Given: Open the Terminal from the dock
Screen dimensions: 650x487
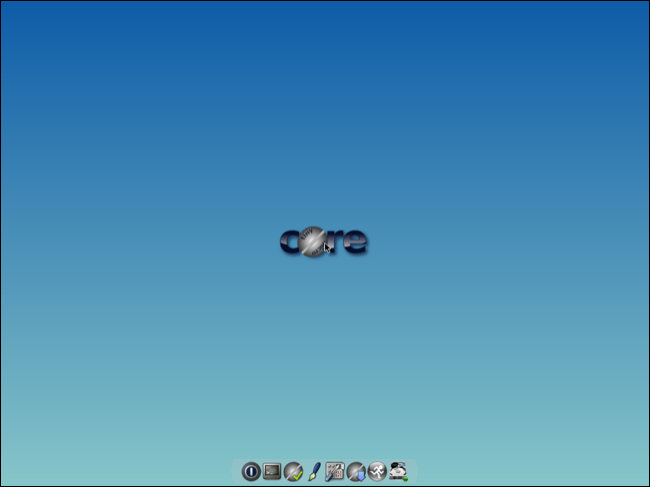Looking at the screenshot, I should [272, 471].
